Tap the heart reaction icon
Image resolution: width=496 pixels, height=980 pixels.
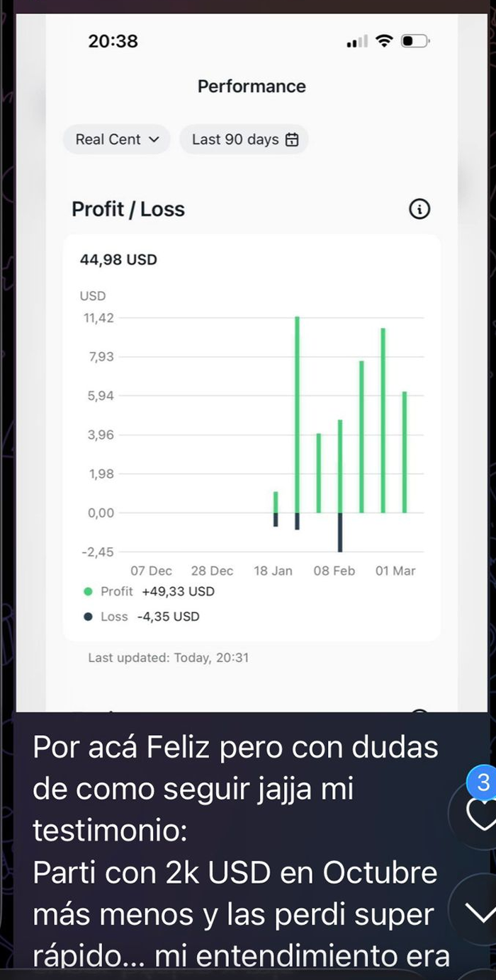pos(483,814)
